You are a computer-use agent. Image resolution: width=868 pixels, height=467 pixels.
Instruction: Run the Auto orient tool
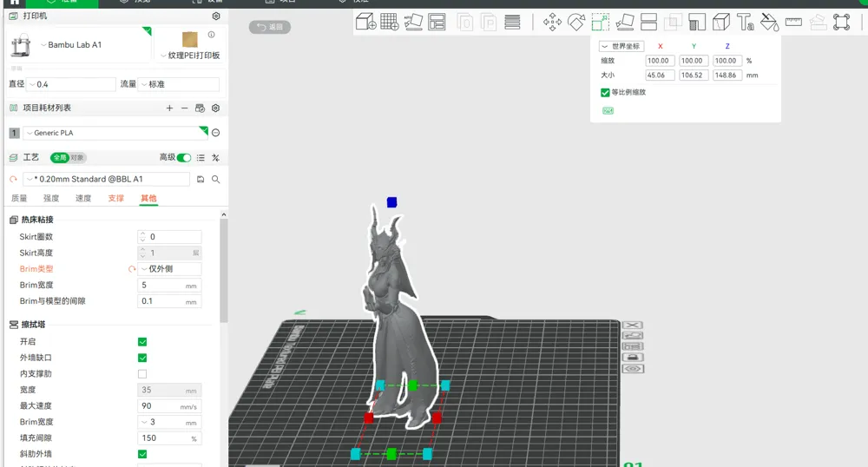(x=413, y=22)
